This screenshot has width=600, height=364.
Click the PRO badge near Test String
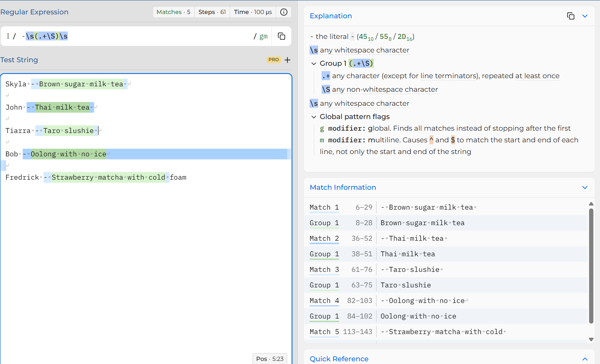[x=274, y=59]
